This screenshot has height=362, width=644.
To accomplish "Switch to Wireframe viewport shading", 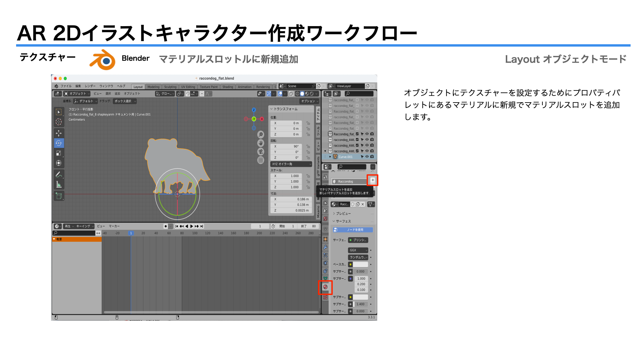I will click(x=298, y=94).
